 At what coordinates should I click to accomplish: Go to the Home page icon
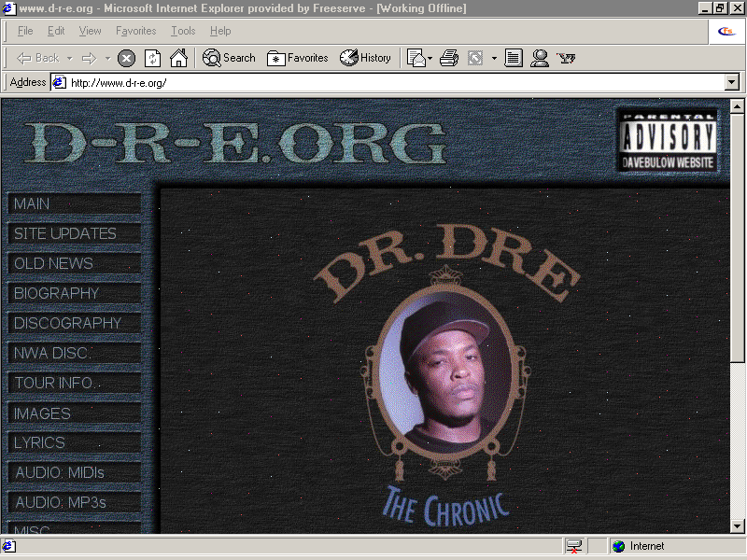click(178, 58)
